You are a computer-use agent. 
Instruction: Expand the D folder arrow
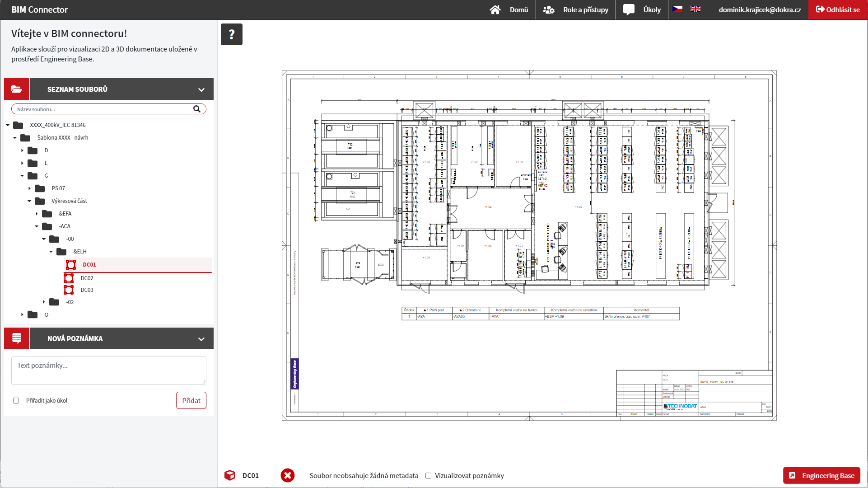point(22,150)
